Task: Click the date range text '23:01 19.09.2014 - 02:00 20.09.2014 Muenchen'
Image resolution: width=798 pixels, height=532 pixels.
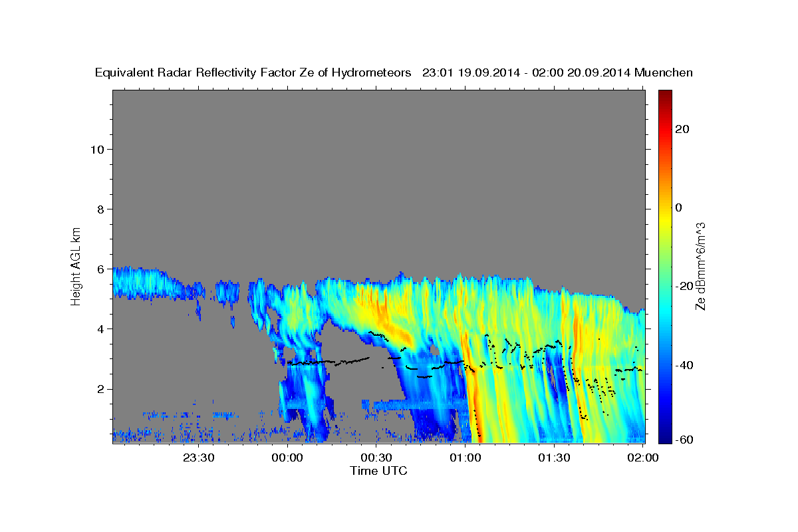Action: click(x=557, y=72)
